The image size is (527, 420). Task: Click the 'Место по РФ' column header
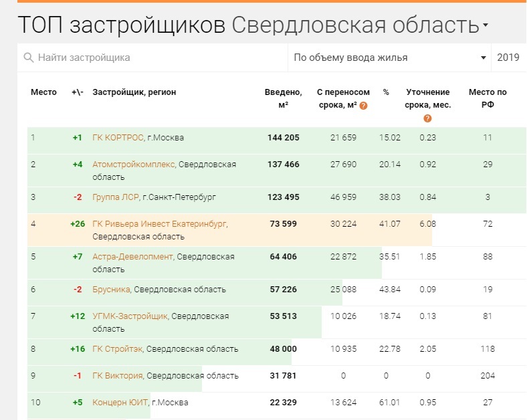pyautogui.click(x=488, y=98)
